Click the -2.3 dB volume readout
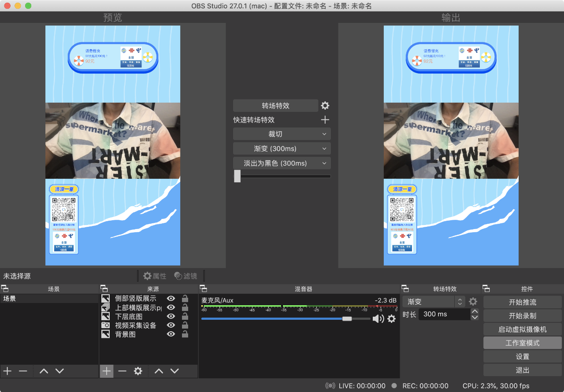 pyautogui.click(x=386, y=300)
